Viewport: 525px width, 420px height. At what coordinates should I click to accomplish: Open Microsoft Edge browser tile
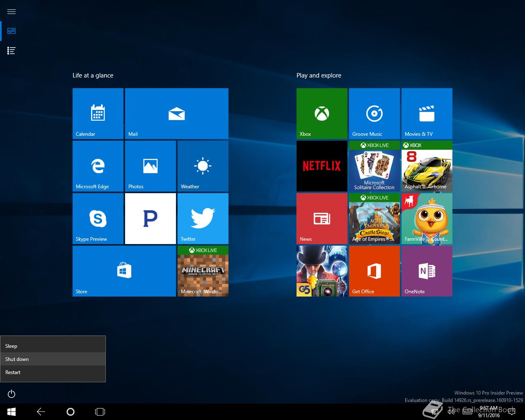98,166
